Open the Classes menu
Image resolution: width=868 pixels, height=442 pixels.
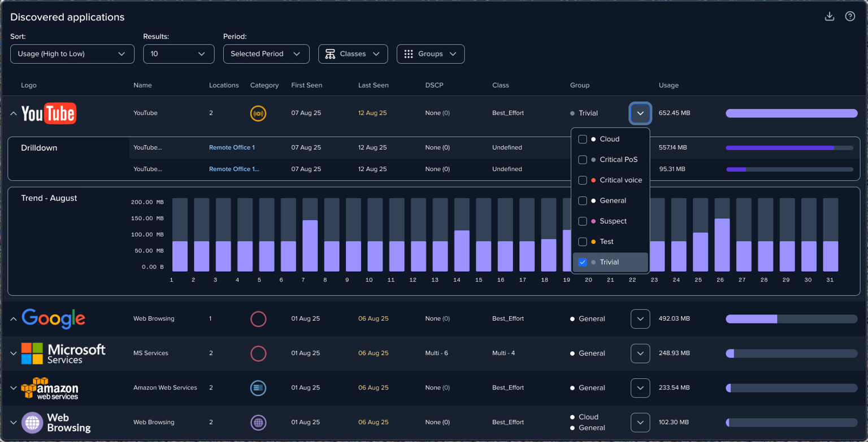click(353, 54)
